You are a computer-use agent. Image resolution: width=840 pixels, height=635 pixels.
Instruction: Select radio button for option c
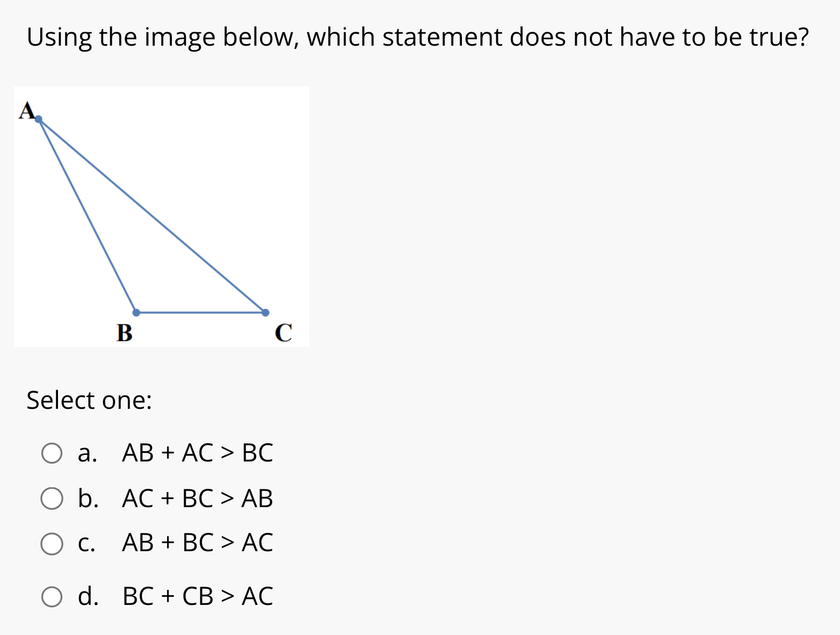point(52,544)
